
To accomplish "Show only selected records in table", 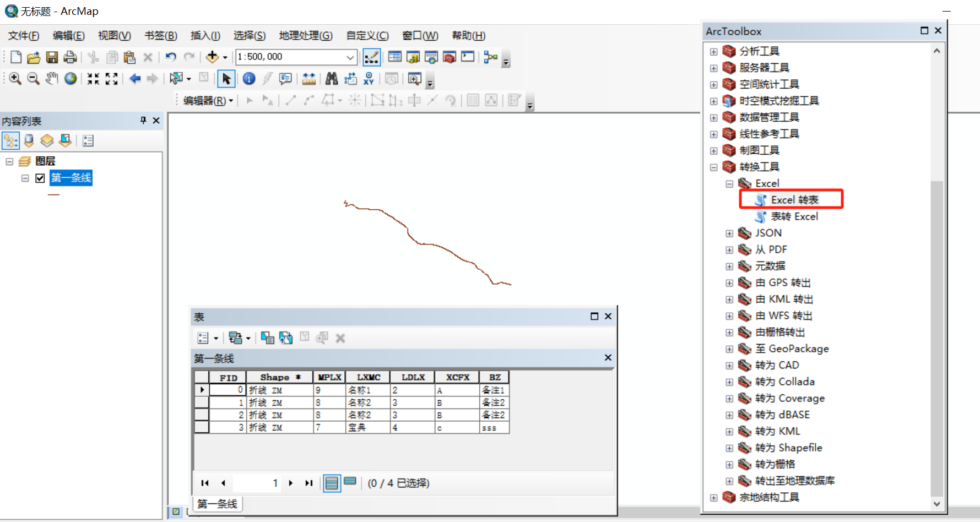I will (x=350, y=482).
